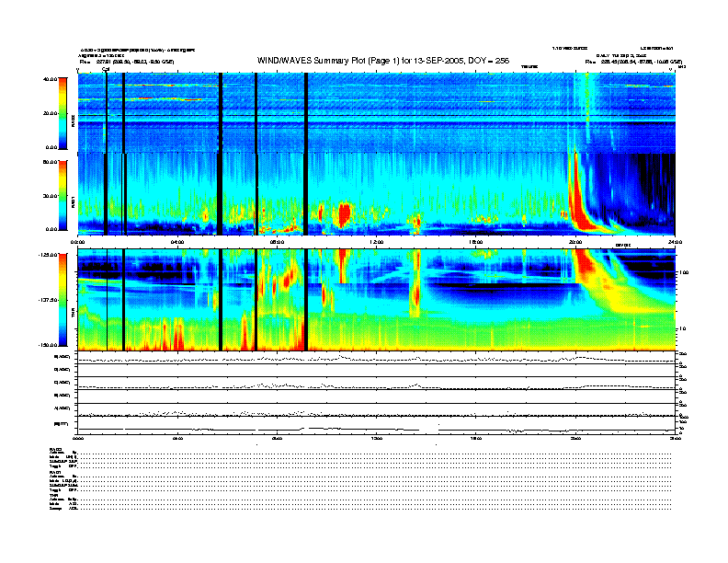The width and height of the screenshot is (728, 563).
Task: Click the large red blob in RAD1 before 12:00
Action: (x=344, y=213)
